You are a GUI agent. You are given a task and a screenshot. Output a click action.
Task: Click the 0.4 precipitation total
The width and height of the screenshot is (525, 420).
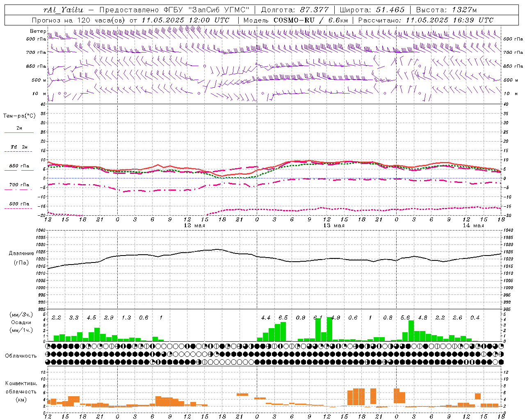pyautogui.click(x=475, y=318)
